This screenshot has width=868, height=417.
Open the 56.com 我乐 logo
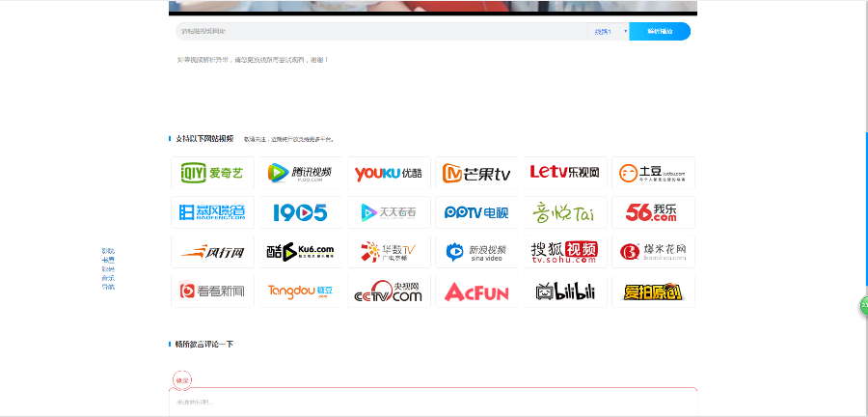pos(653,212)
